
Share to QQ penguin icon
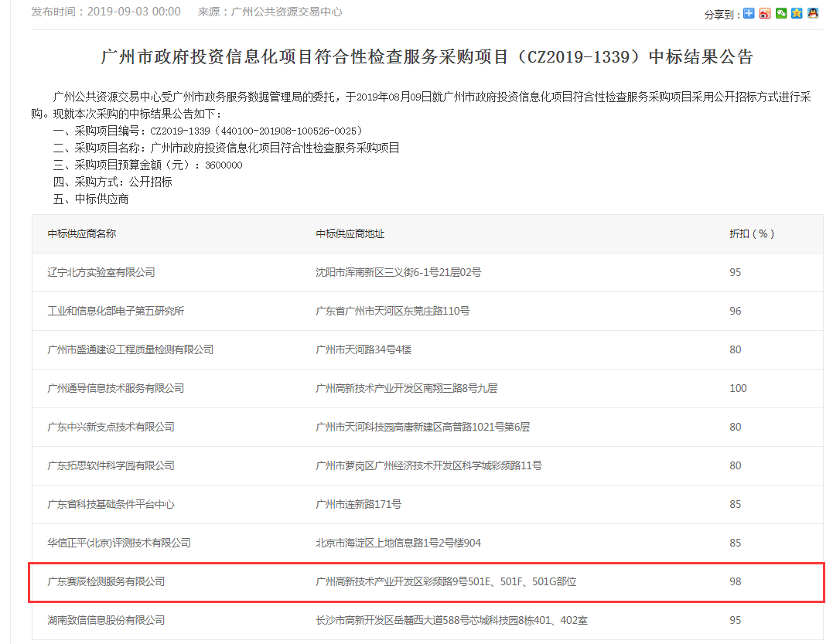click(x=813, y=13)
